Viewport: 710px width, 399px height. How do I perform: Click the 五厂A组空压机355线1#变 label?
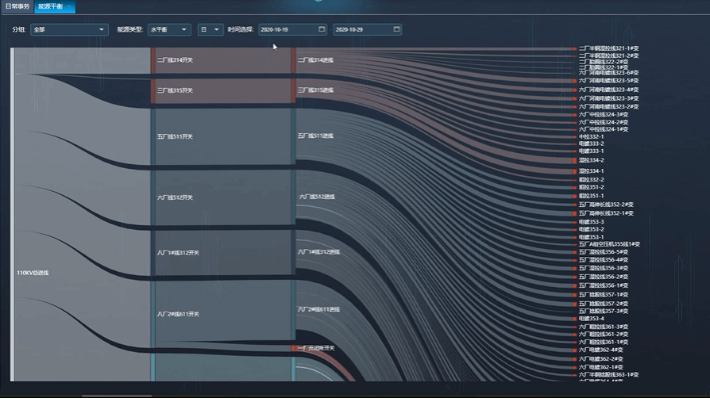click(609, 245)
